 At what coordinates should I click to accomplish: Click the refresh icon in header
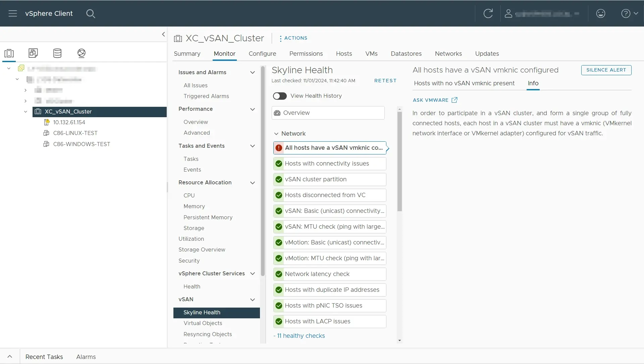488,13
